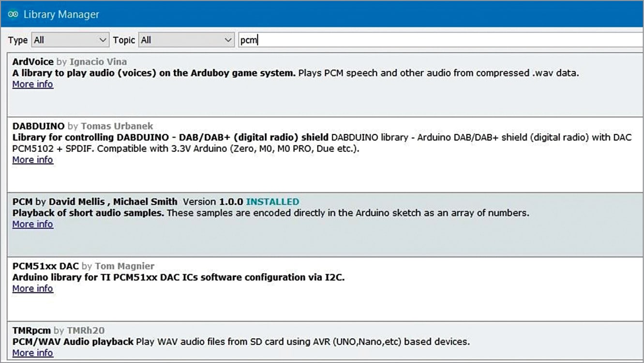Open More info for PCM51xx DAC
Screen dimensions: 644x363
32,288
